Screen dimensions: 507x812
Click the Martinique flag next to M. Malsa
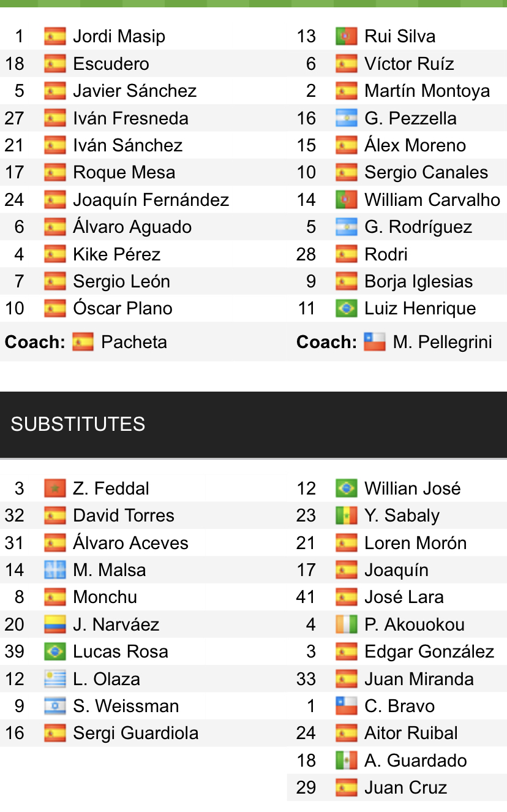pos(55,570)
